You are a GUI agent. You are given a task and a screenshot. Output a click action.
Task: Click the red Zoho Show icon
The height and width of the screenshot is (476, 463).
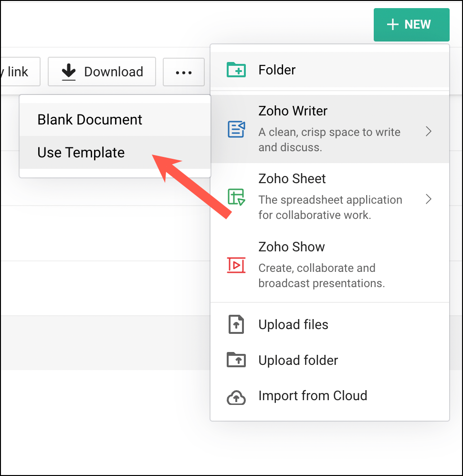pyautogui.click(x=236, y=265)
